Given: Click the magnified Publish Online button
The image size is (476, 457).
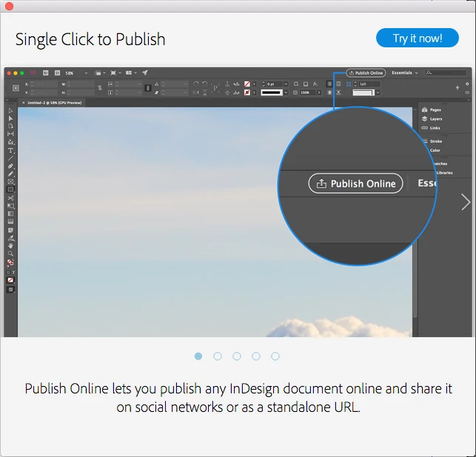Looking at the screenshot, I should click(x=355, y=183).
